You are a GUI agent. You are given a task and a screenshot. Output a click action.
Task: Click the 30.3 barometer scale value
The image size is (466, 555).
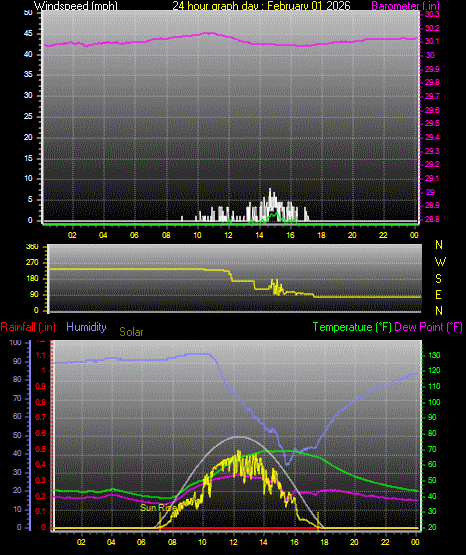point(432,15)
